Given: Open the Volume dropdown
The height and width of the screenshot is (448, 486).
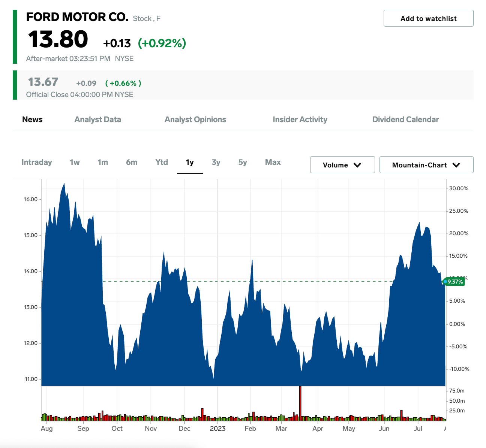Looking at the screenshot, I should [x=342, y=165].
